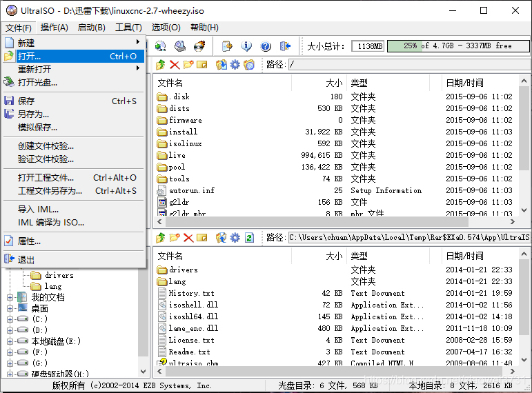Choose 保存 from the file menu

click(74, 101)
